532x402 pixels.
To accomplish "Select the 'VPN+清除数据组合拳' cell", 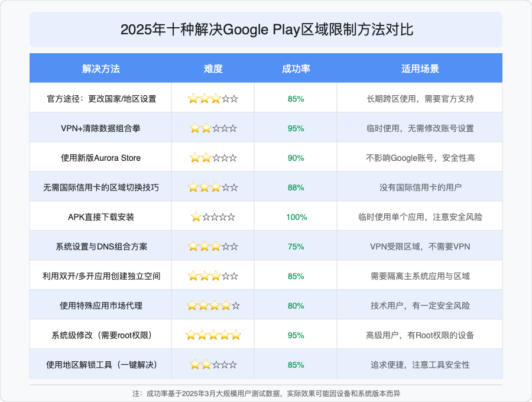I will pos(100,128).
